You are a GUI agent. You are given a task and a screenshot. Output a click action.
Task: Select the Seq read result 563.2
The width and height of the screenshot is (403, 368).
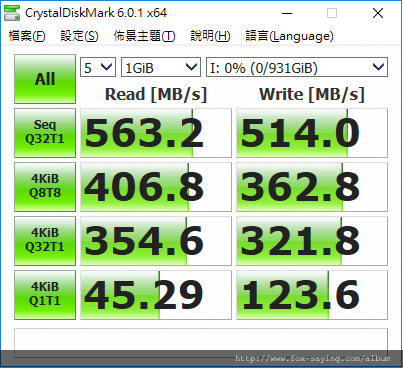point(156,133)
